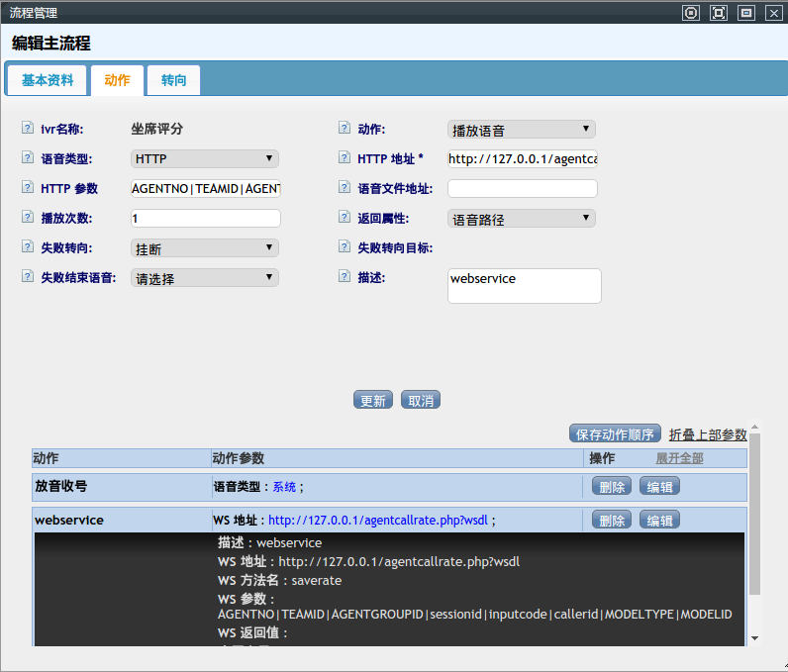Click help icon beside ivr名称 label
Viewport: 788px width, 672px height.
(x=28, y=128)
